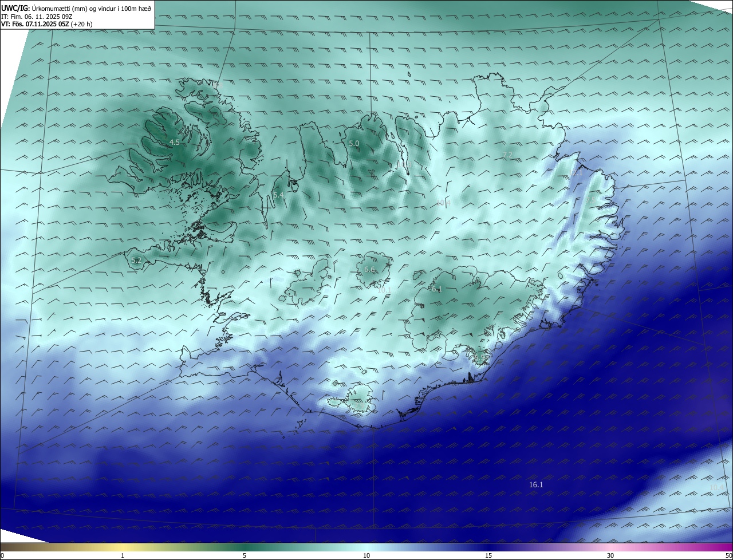Click the valid time 'VT: Fös. 07.11.2025 05Z (+20 h)'
Image resolution: width=733 pixels, height=560 pixels.
[47, 24]
